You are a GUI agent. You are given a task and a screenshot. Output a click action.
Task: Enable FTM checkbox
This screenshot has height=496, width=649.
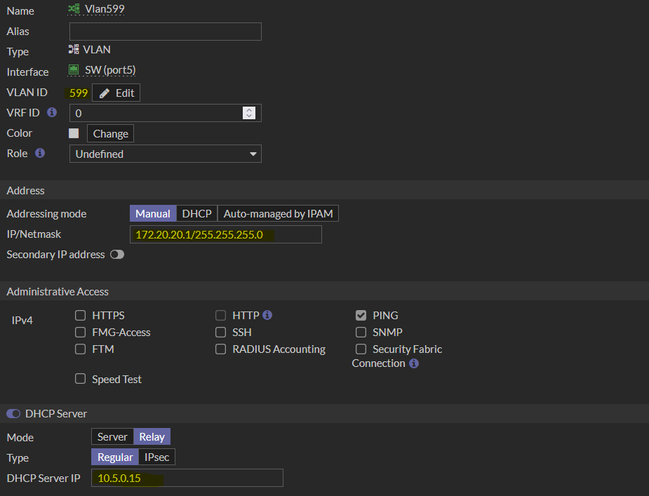pos(80,349)
